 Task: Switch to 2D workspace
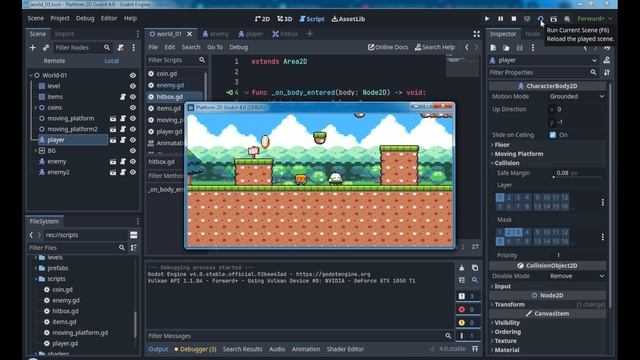coord(262,19)
